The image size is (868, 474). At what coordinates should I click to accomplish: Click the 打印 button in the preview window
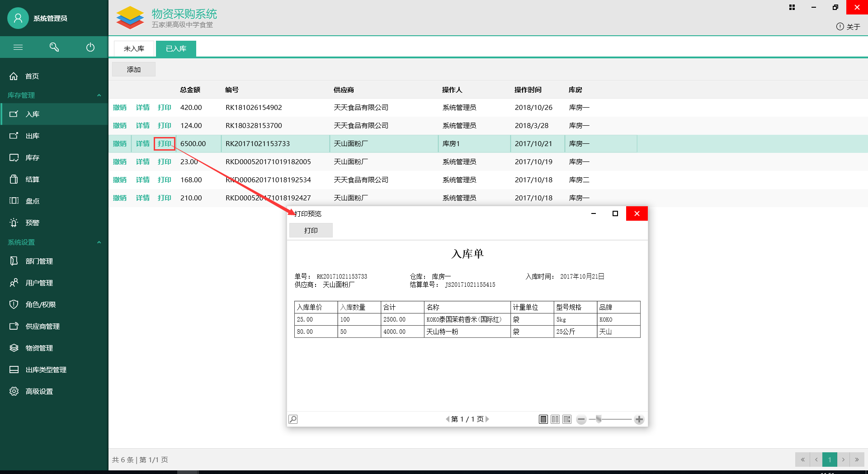pos(311,230)
